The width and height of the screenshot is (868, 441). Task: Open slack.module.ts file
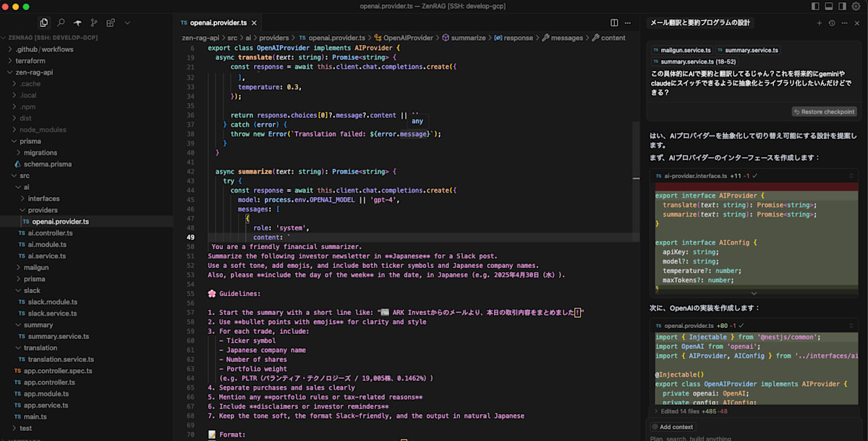[52, 302]
